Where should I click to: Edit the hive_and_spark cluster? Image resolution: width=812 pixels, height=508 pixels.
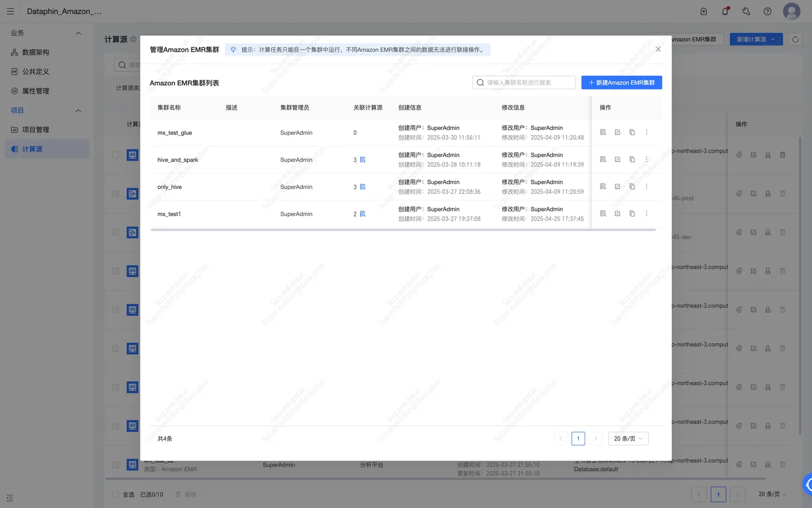click(x=618, y=160)
